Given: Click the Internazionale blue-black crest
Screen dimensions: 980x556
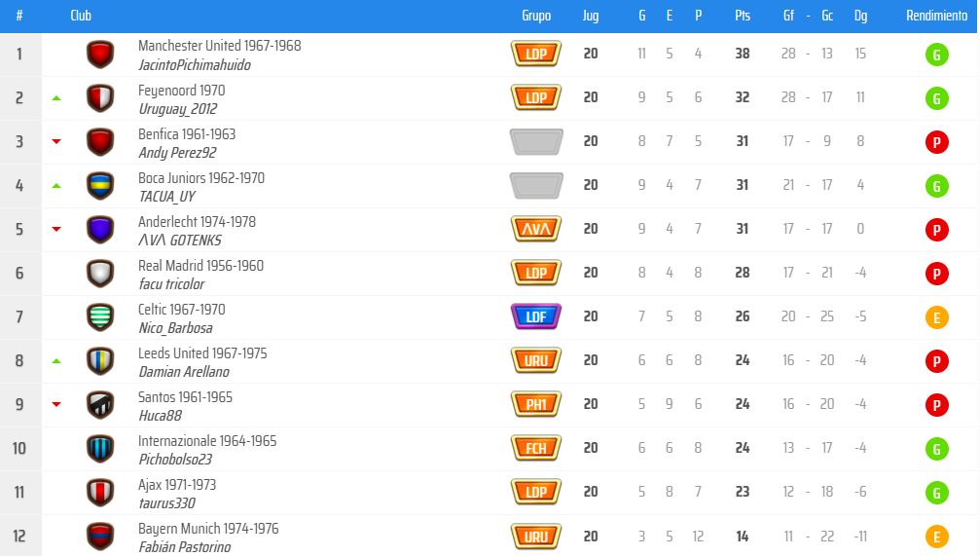Looking at the screenshot, I should [100, 449].
